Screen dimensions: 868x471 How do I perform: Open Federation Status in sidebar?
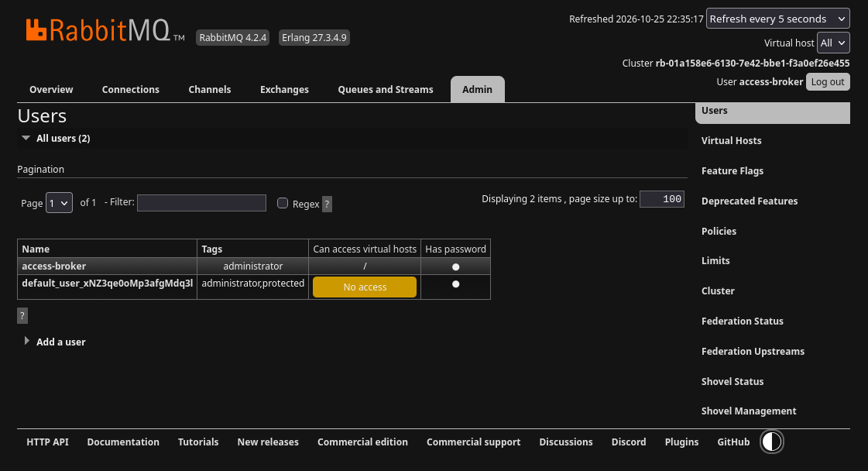pos(743,321)
